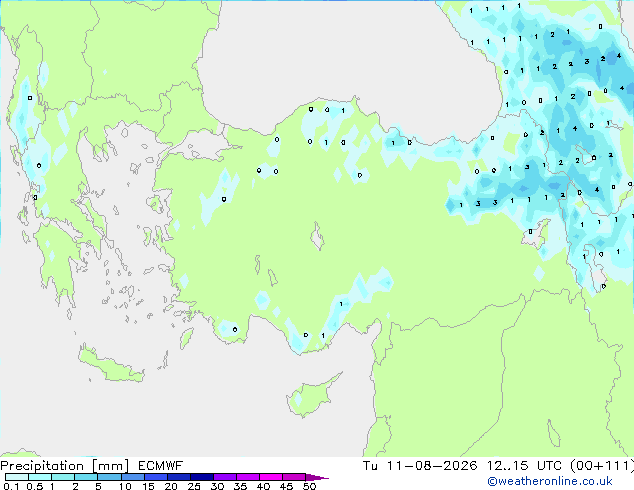Click the "ECMWF" model label

click(x=161, y=466)
